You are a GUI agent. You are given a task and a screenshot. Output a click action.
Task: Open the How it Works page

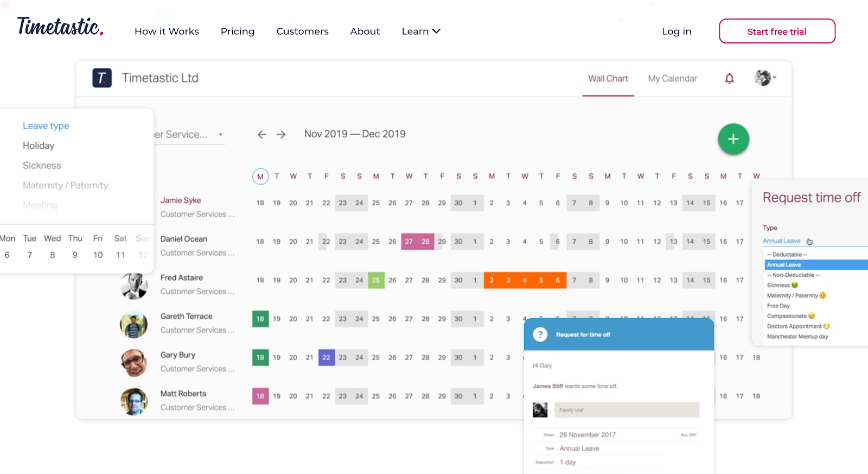click(167, 31)
